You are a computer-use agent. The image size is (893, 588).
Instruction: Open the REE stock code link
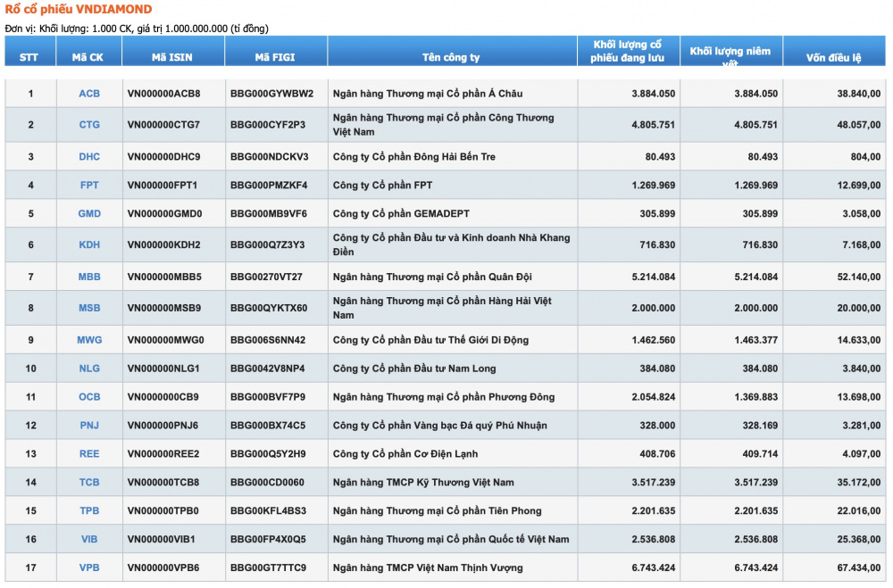[88, 453]
